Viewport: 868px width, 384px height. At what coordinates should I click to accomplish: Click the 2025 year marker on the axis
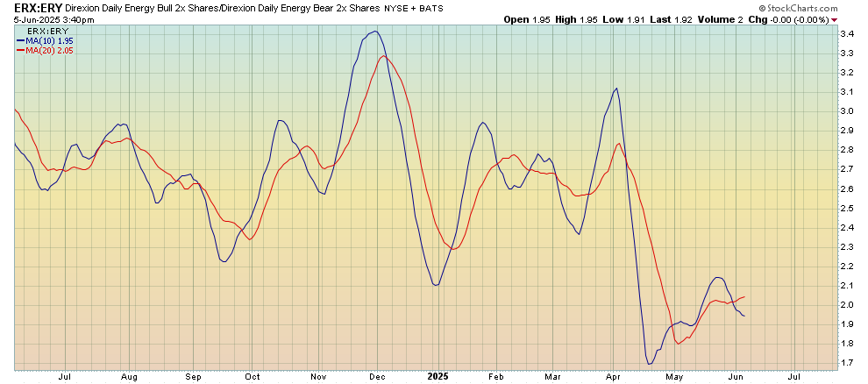(438, 376)
